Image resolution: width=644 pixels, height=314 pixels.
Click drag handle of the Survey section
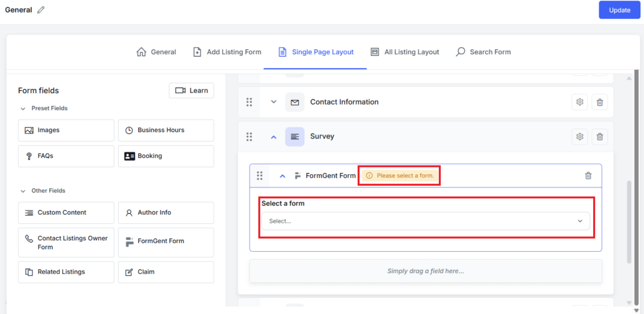[x=249, y=137]
